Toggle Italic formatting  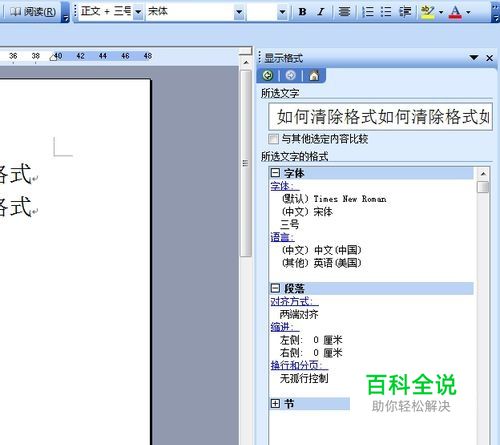(x=321, y=12)
